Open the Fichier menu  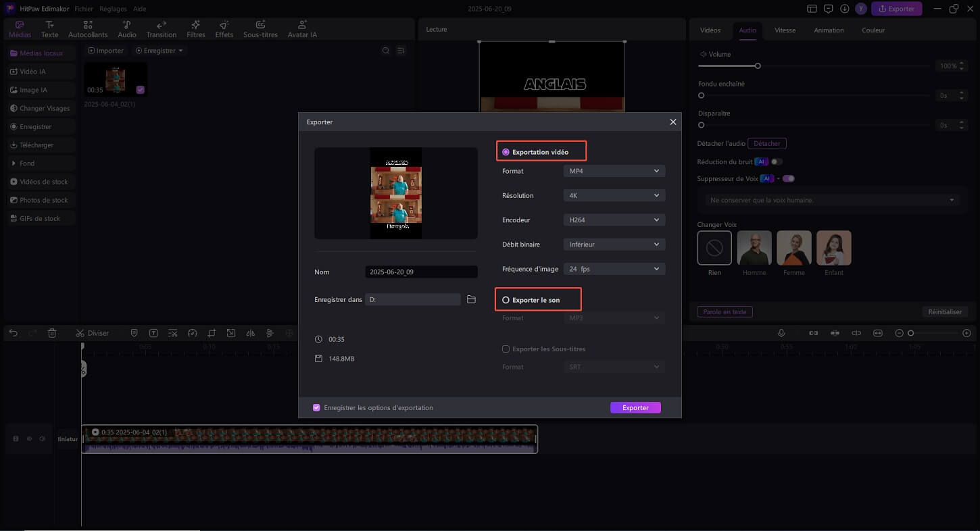[x=84, y=9]
